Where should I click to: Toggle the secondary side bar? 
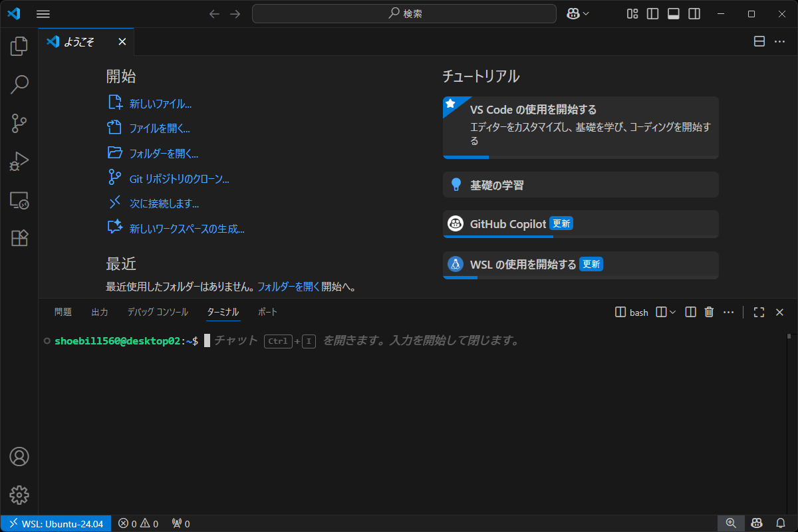[x=694, y=13]
